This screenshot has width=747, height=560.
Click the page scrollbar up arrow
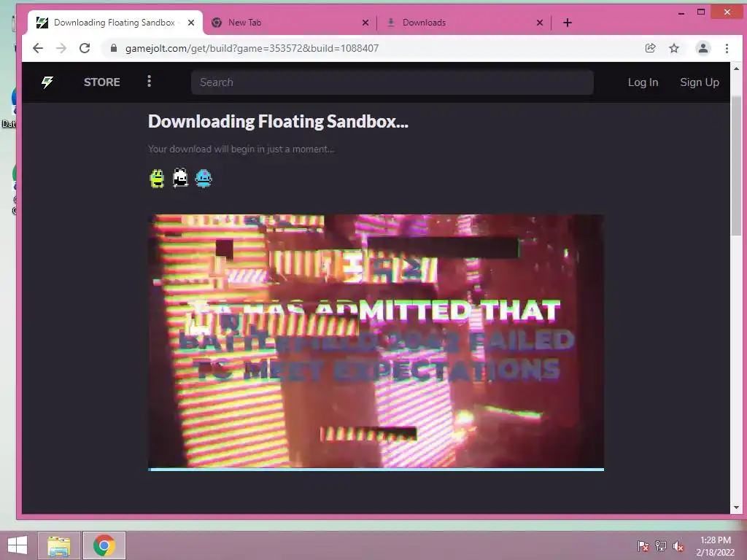pos(736,69)
